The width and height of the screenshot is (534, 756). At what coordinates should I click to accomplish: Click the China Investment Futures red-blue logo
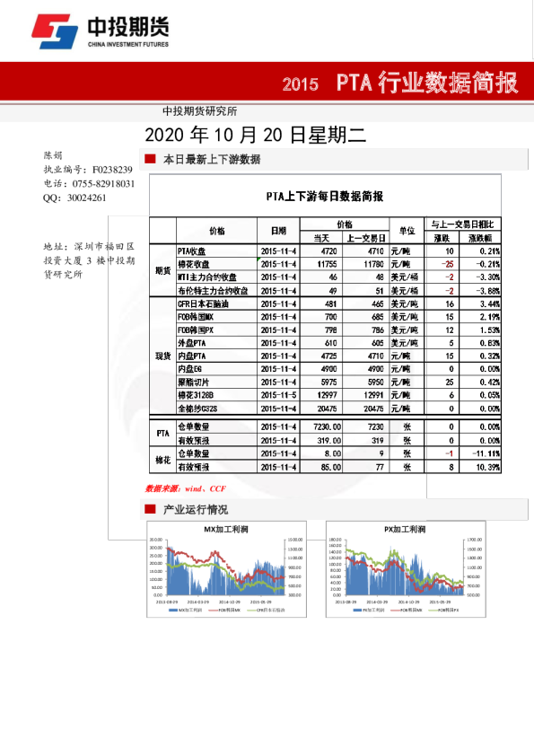[55, 31]
